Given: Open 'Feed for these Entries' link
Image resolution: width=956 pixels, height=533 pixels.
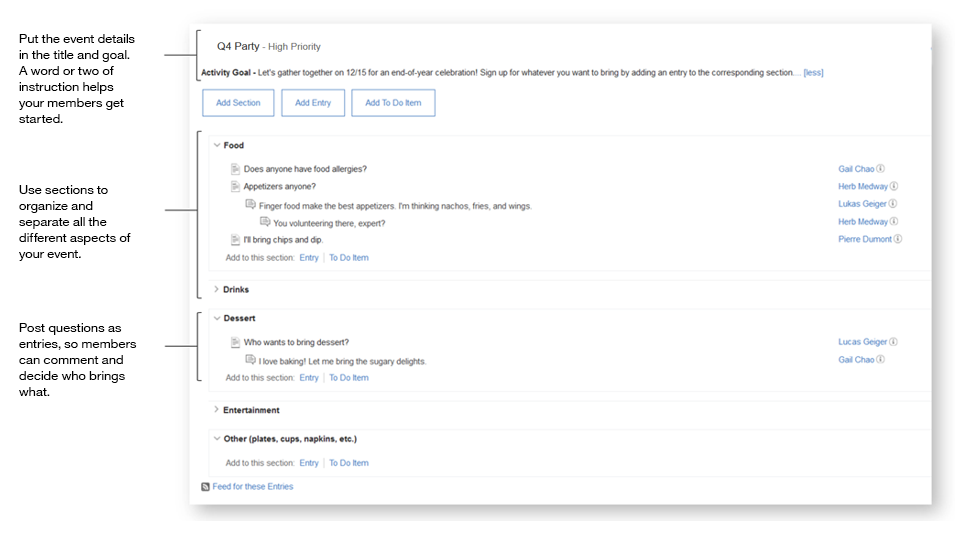Looking at the screenshot, I should [253, 487].
